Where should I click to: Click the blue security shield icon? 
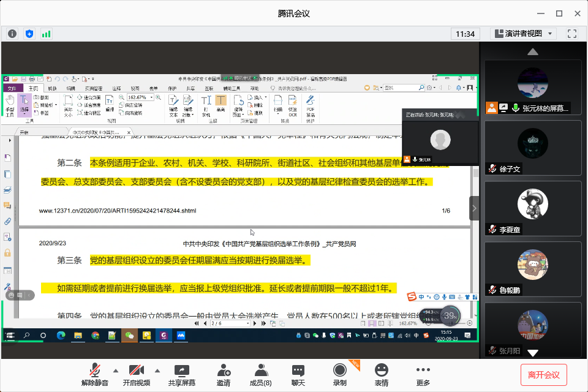(29, 34)
